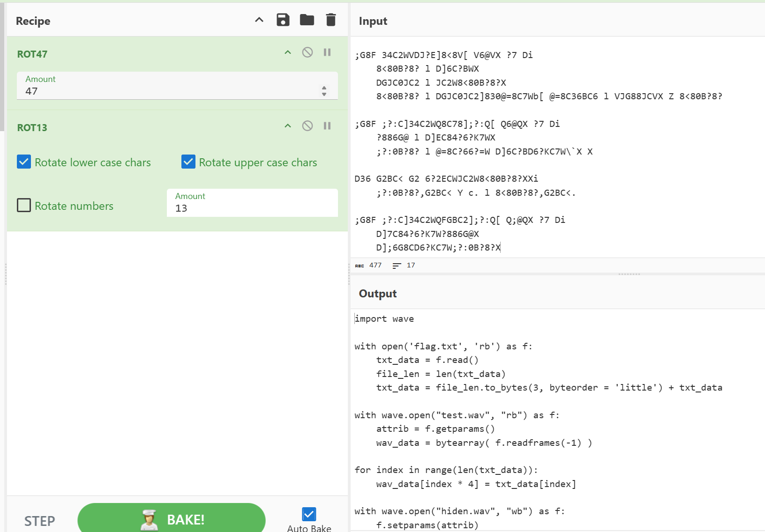Click the BAKE! button
This screenshot has width=765, height=532.
(172, 519)
